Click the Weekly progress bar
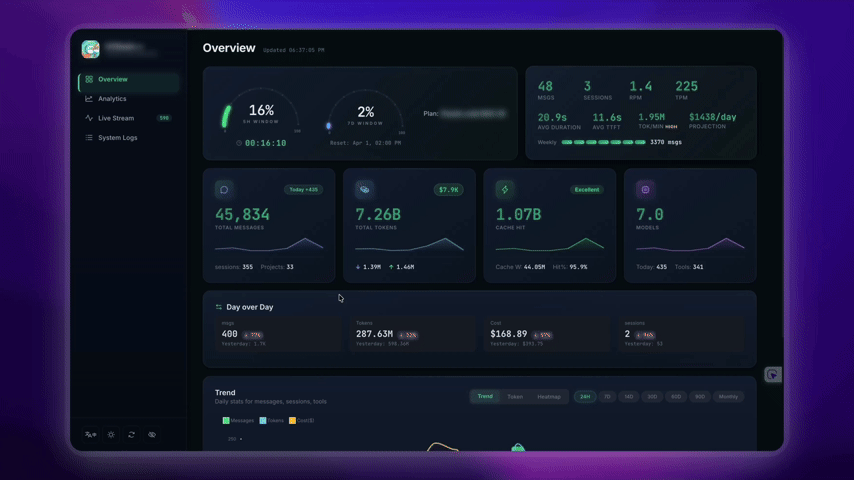 [603, 142]
